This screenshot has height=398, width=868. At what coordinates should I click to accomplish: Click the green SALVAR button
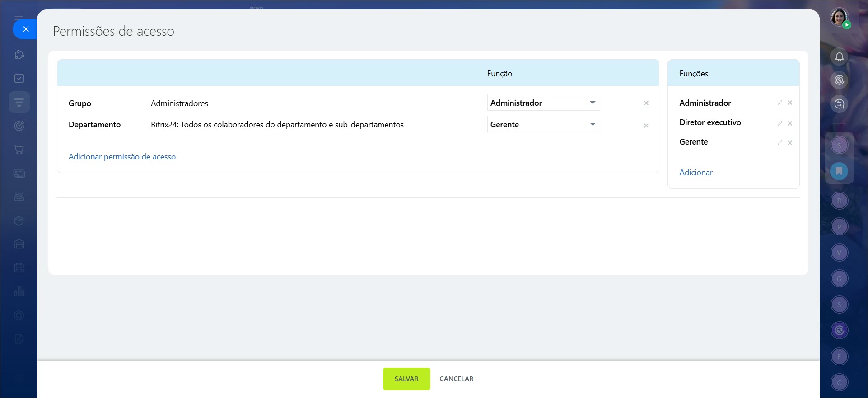406,379
